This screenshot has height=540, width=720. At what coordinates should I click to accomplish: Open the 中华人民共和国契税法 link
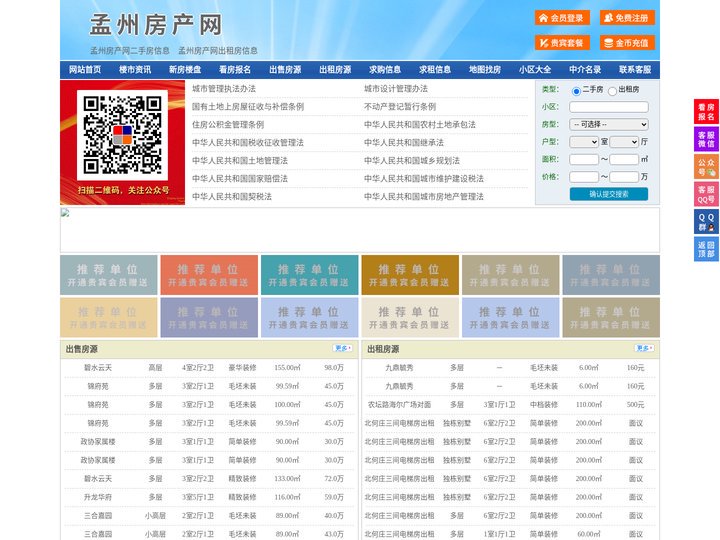click(232, 196)
